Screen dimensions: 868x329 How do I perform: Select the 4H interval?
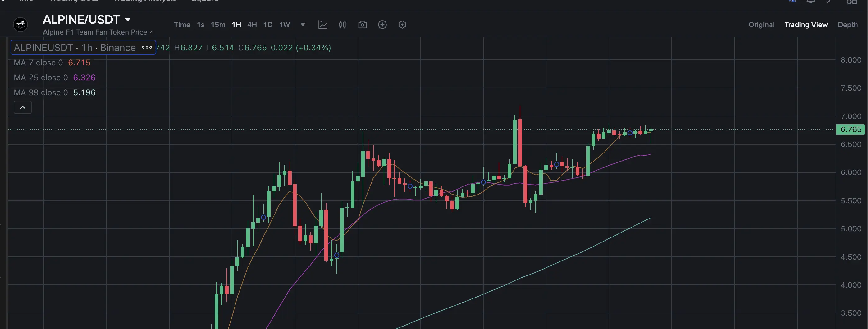click(252, 25)
